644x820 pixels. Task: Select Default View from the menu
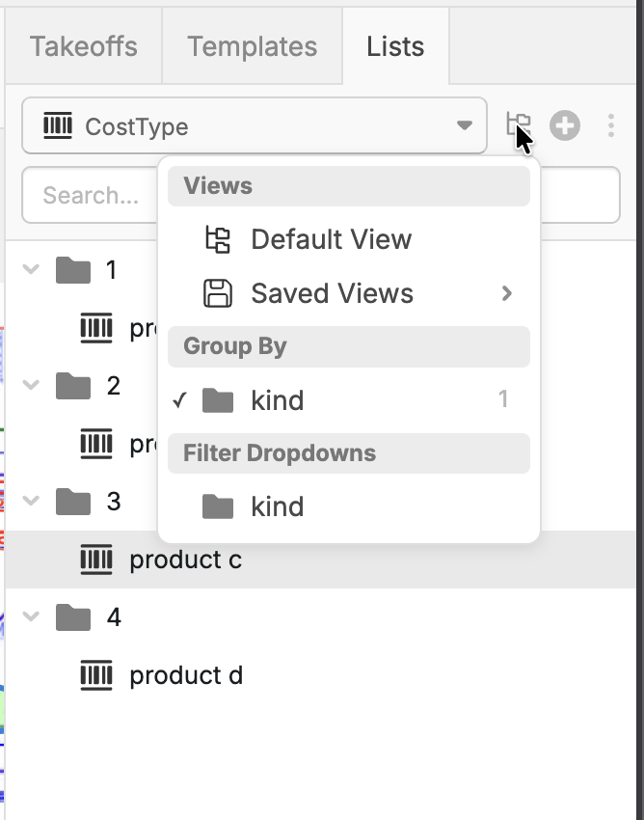[331, 239]
